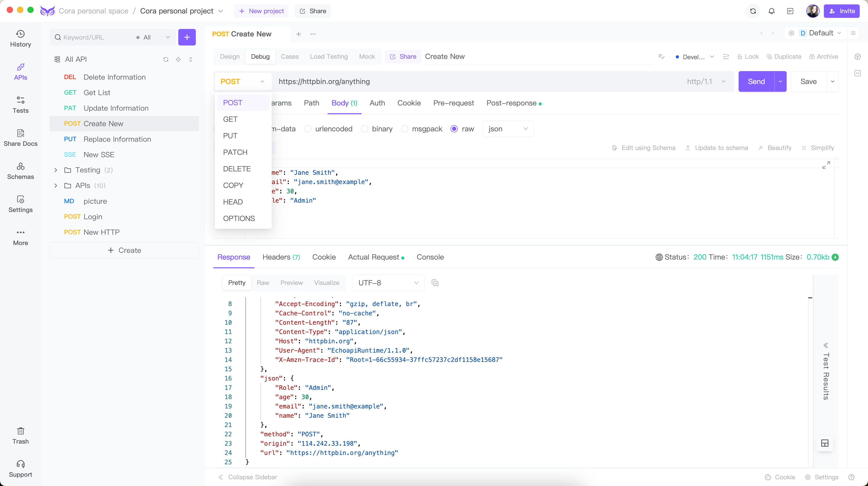Screen dimensions: 868x486
Task: Click the purple plus add API button
Action: (187, 37)
